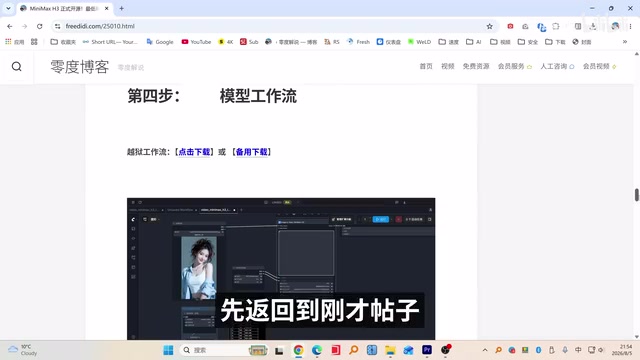Click the Bluetooth tray icon
This screenshot has width=640, height=360.
click(x=538, y=350)
